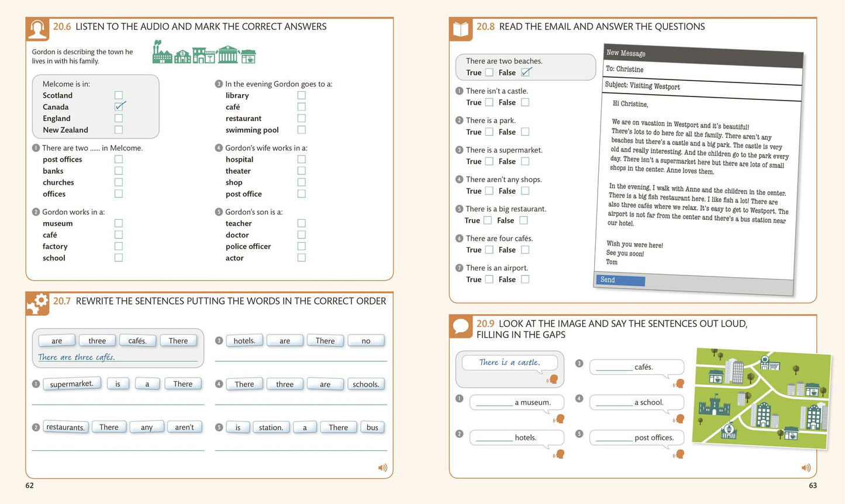845x504 pixels.
Task: Mark False for 'There isn't a castle'
Action: tap(525, 102)
